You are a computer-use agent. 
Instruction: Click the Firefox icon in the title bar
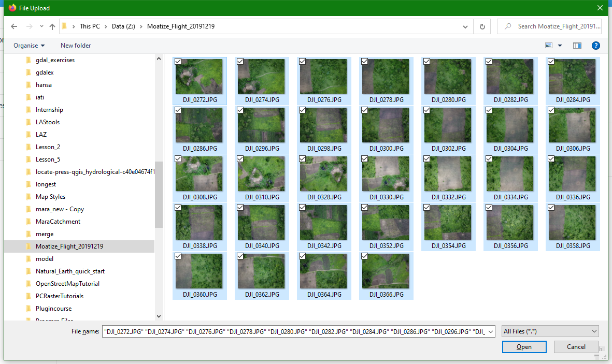tap(12, 8)
